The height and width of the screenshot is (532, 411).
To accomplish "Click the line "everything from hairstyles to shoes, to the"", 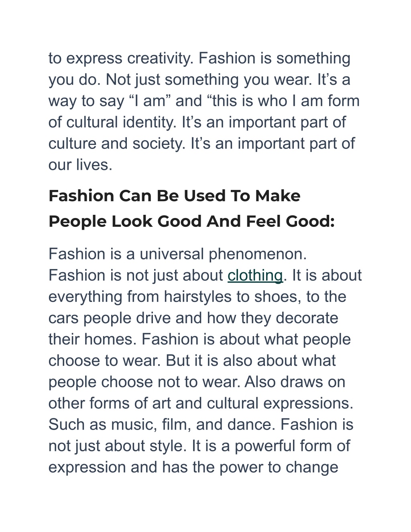I will coord(197,297).
